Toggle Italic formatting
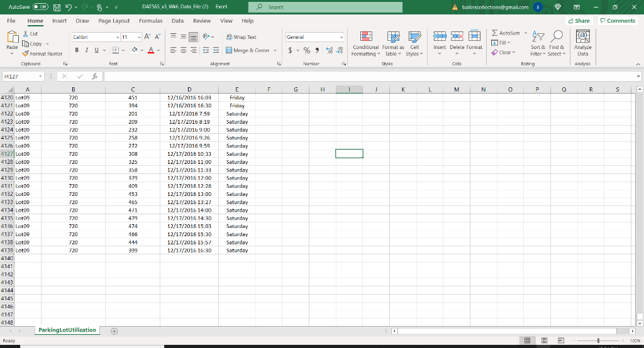This screenshot has width=644, height=348. pos(87,50)
